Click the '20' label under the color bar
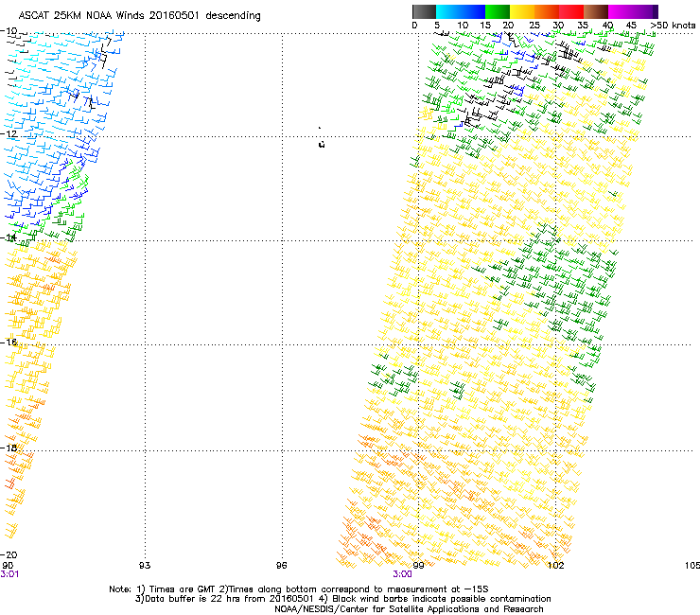Viewport: 700px width, 615px height. 508,26
